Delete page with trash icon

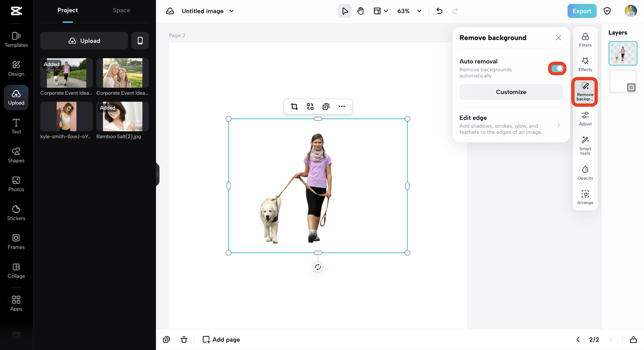pos(184,339)
